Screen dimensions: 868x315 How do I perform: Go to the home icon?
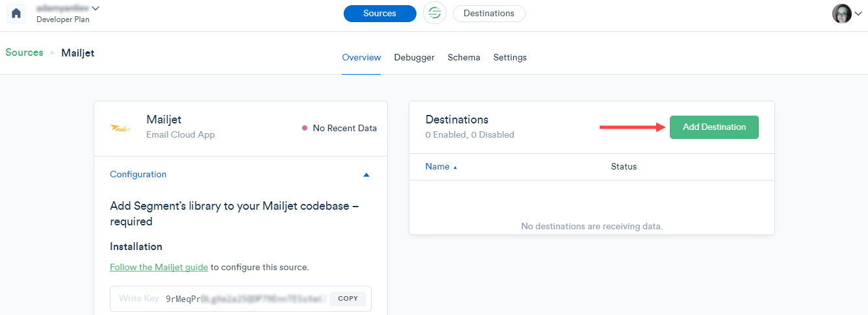[x=16, y=14]
